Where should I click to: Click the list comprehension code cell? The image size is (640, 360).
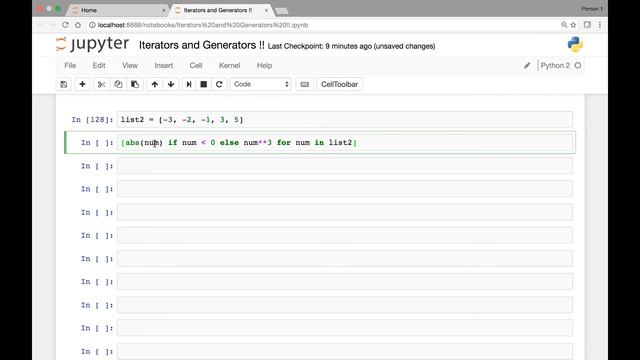pyautogui.click(x=345, y=142)
